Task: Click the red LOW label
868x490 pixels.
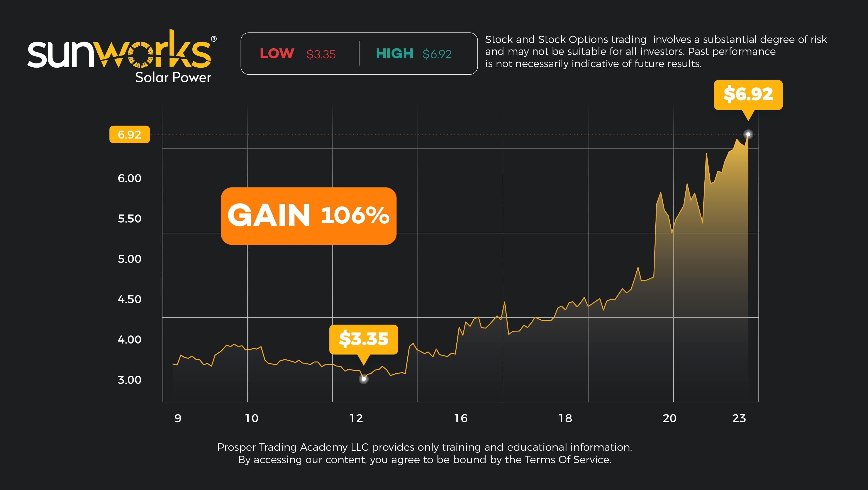Action: point(277,54)
